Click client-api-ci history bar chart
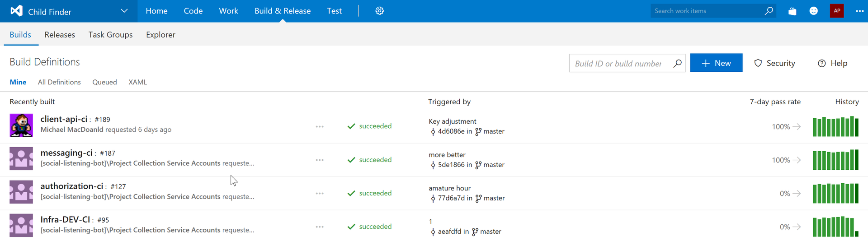Viewport: 868px width, 246px height. coord(835,127)
